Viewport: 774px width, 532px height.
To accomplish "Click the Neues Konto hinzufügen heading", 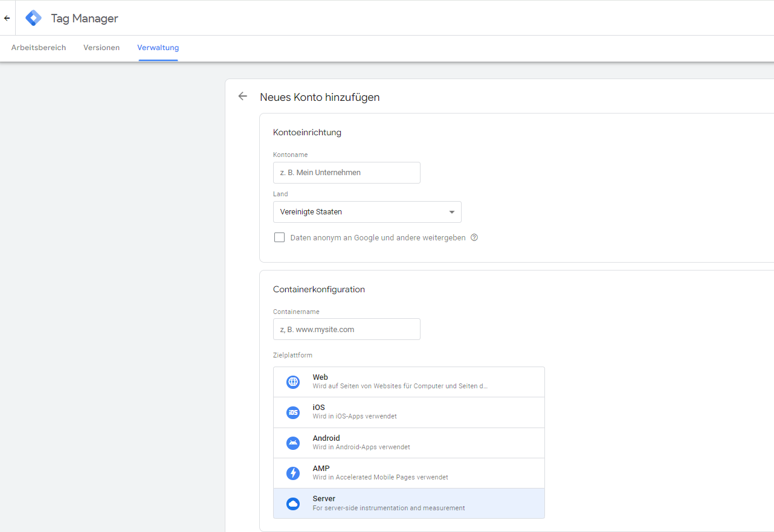I will tap(320, 97).
